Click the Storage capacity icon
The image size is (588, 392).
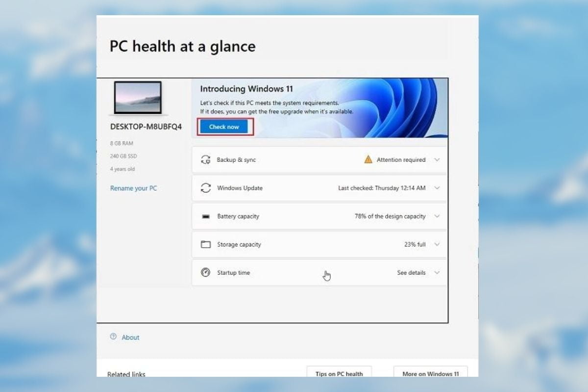click(x=206, y=244)
